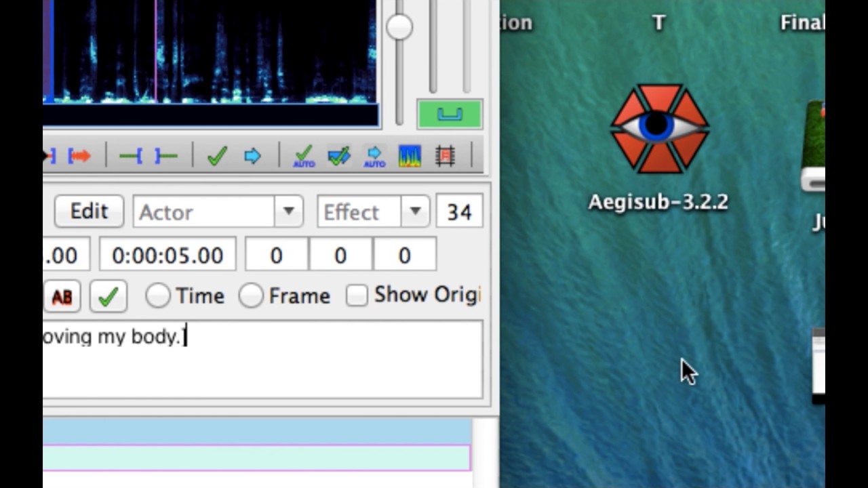The width and height of the screenshot is (868, 488).
Task: Click the left margin field showing 0
Action: 277,255
